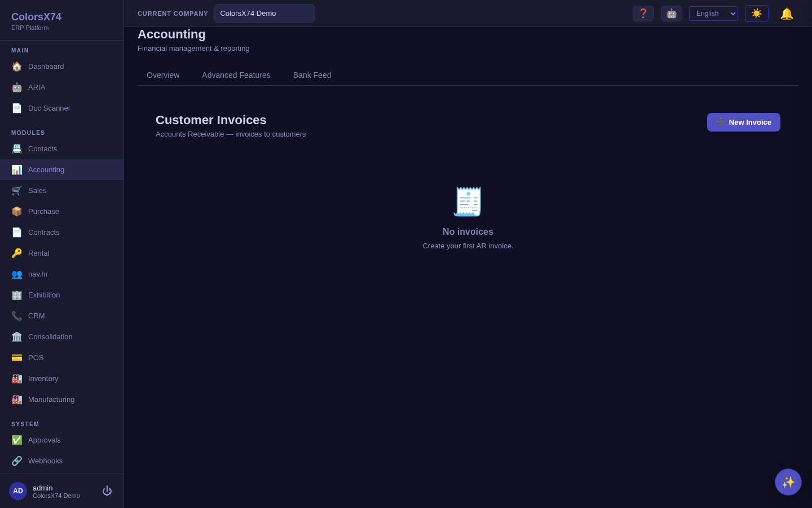
Task: Open the Doc Scanner page icon
Action: tap(17, 108)
